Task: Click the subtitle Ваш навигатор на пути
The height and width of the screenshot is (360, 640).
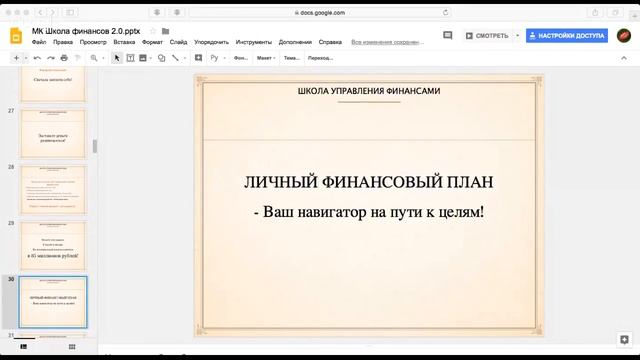Action: (369, 212)
